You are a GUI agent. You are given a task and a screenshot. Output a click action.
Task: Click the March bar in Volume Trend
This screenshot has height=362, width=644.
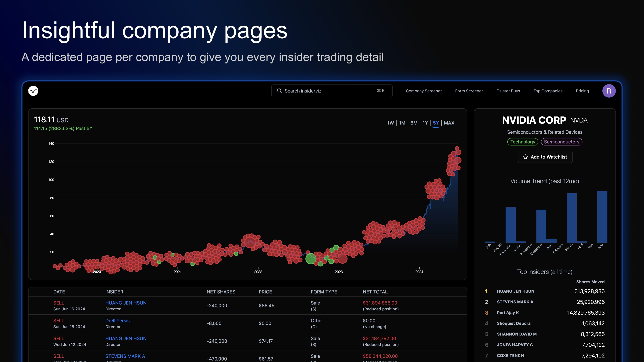[x=572, y=218]
